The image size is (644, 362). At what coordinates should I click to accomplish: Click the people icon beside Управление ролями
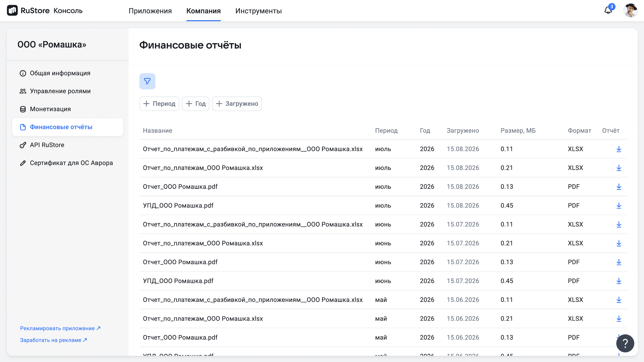[23, 91]
